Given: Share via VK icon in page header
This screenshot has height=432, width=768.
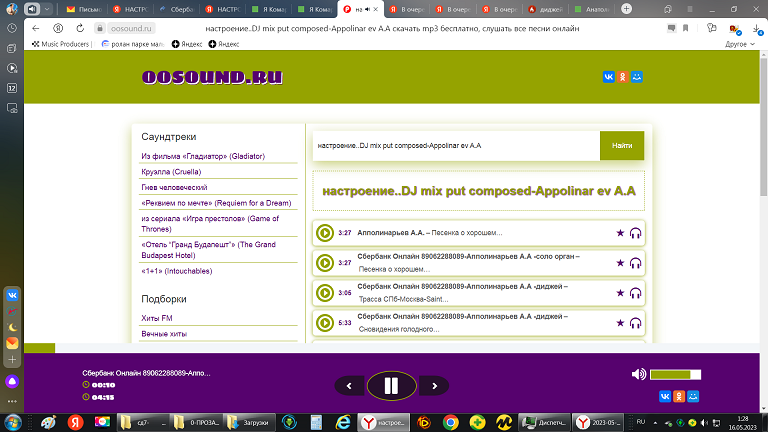Looking at the screenshot, I should [x=608, y=77].
